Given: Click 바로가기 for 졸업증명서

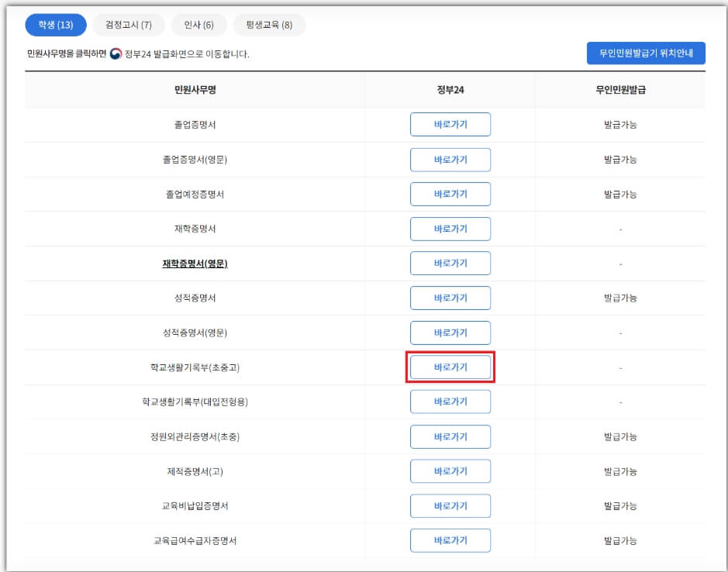Looking at the screenshot, I should click(450, 124).
